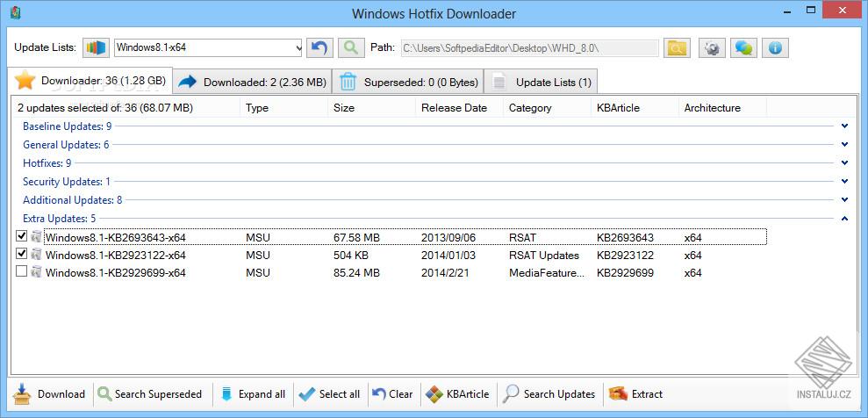The width and height of the screenshot is (868, 418).
Task: Click the 85.24 MB size cell
Action: click(x=356, y=272)
